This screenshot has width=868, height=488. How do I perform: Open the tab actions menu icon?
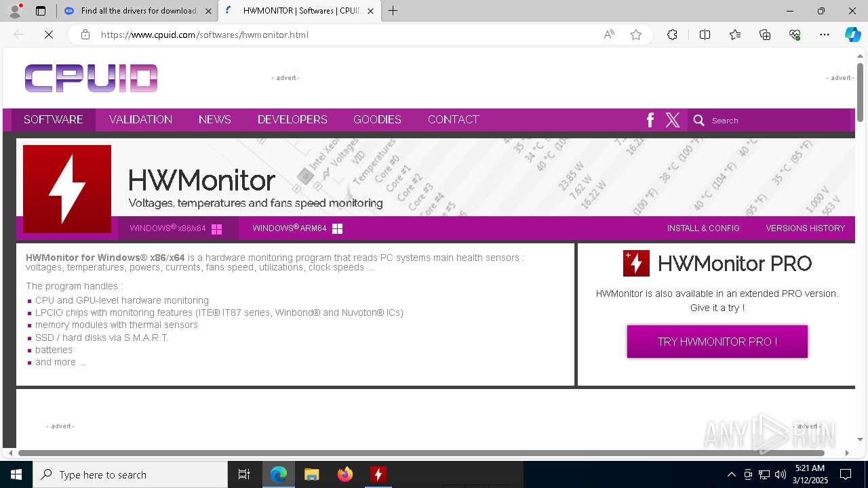pyautogui.click(x=41, y=11)
